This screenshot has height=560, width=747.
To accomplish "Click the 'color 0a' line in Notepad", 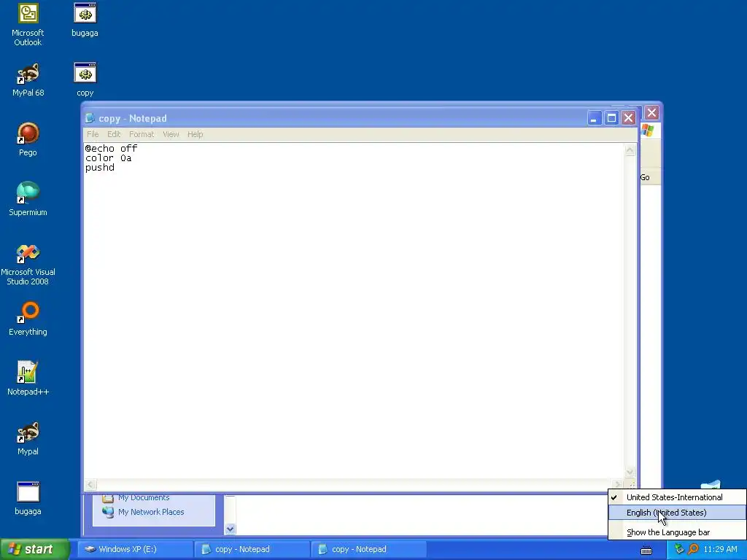I will (x=109, y=158).
